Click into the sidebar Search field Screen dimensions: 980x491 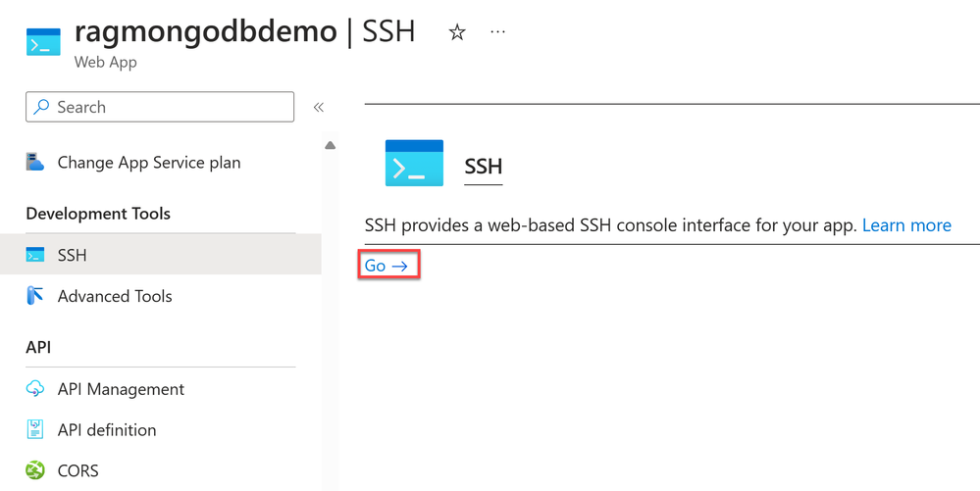[160, 107]
